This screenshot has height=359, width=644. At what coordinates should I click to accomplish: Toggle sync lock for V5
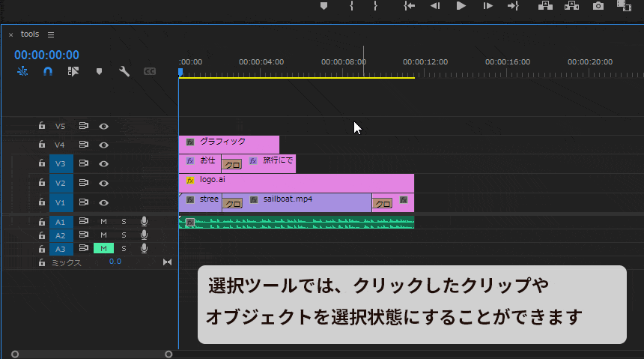click(x=84, y=125)
